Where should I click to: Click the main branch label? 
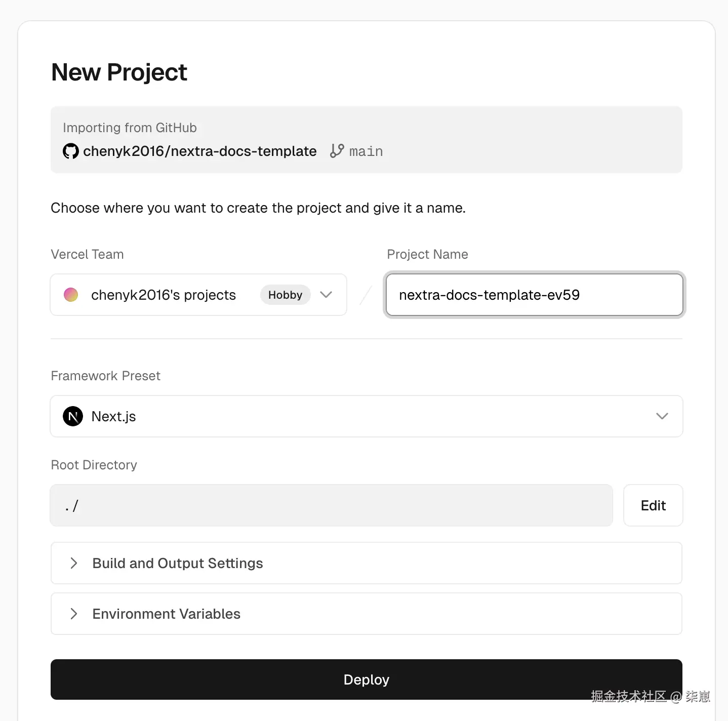pyautogui.click(x=366, y=151)
